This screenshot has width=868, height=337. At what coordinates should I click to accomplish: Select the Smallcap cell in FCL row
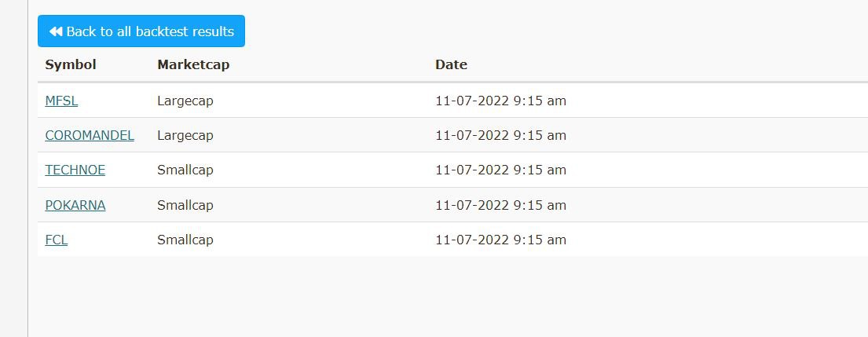pyautogui.click(x=185, y=240)
